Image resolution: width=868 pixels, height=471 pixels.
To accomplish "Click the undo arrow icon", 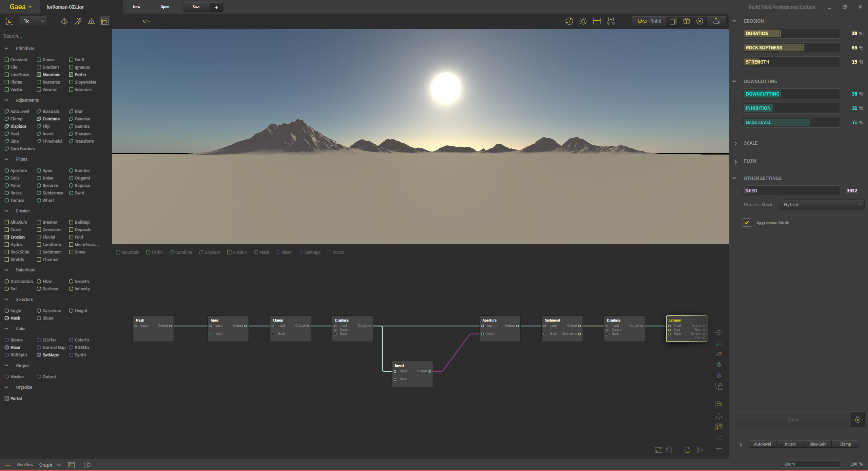I will [146, 21].
